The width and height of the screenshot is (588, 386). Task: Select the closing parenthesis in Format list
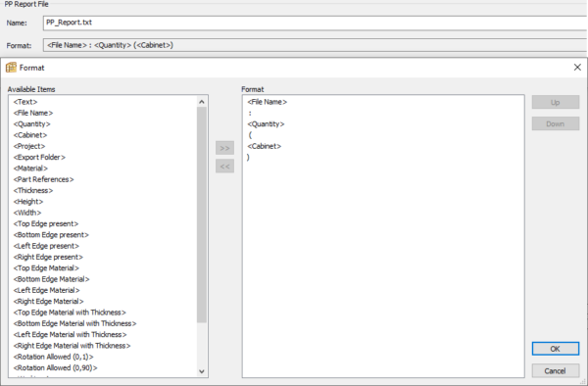[248, 157]
